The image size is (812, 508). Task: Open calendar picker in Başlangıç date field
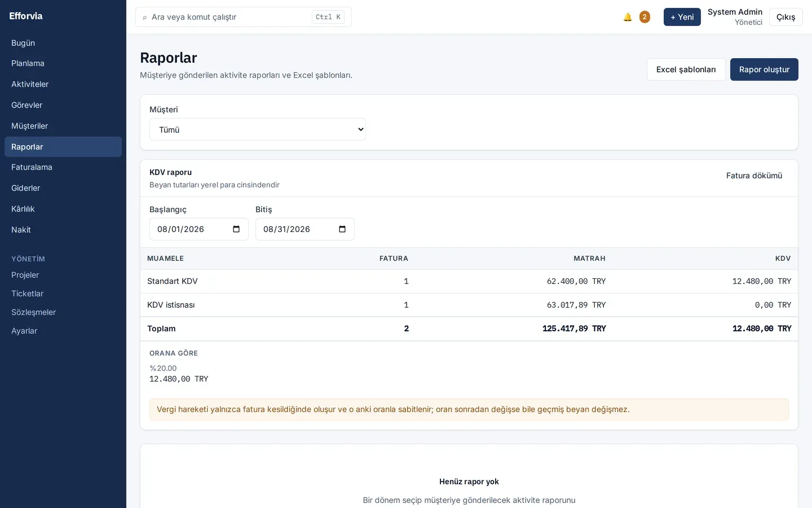pyautogui.click(x=236, y=229)
